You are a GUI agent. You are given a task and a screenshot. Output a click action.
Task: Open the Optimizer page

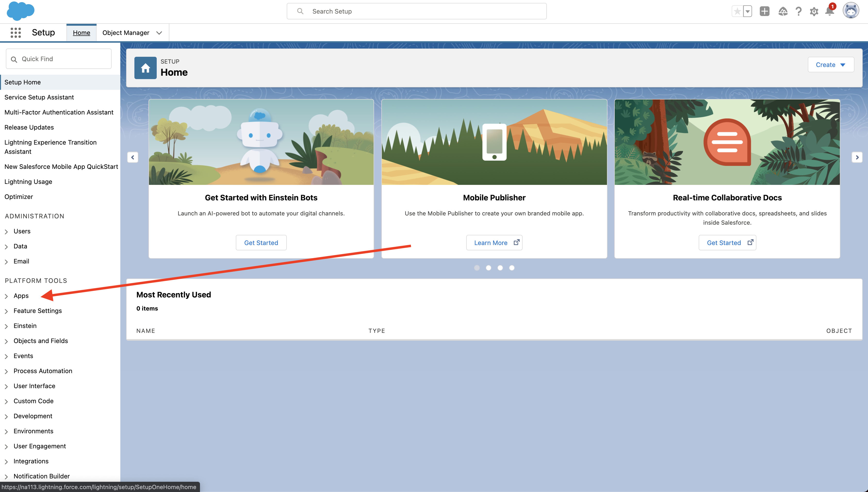(x=19, y=197)
